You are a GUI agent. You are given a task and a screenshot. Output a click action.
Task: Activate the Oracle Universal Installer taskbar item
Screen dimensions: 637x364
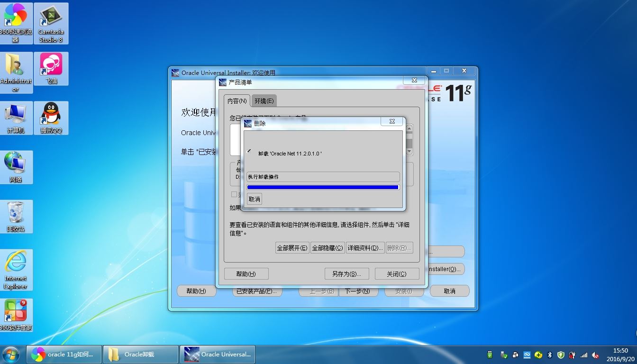[x=218, y=355]
